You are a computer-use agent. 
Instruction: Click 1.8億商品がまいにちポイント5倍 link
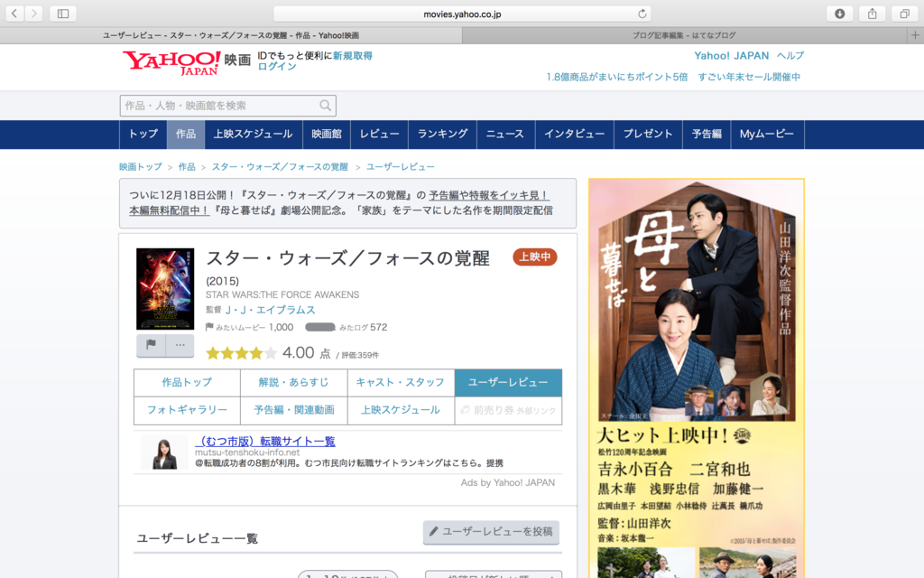pyautogui.click(x=616, y=77)
